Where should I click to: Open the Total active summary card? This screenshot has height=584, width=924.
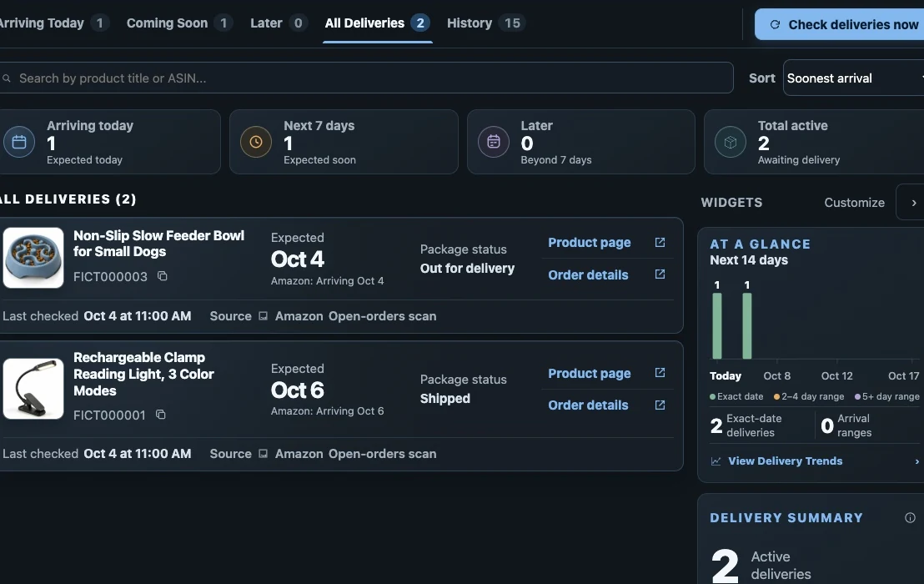815,142
